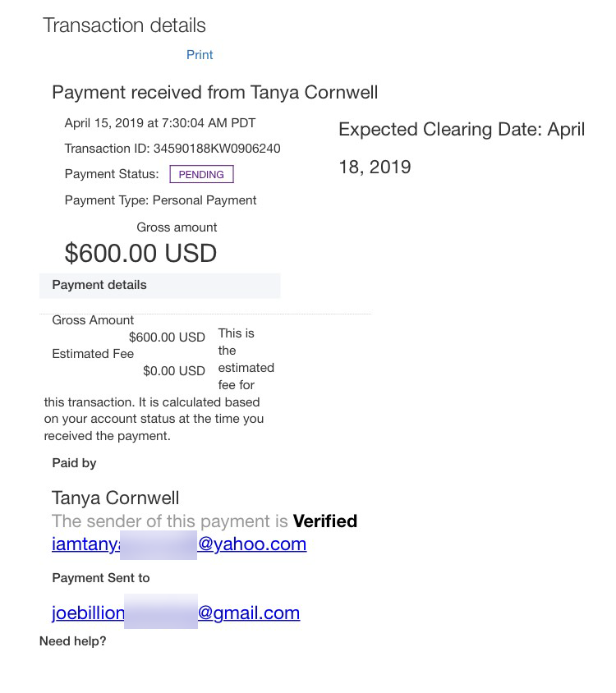Click the April 15, 2019 timestamp

[160, 123]
